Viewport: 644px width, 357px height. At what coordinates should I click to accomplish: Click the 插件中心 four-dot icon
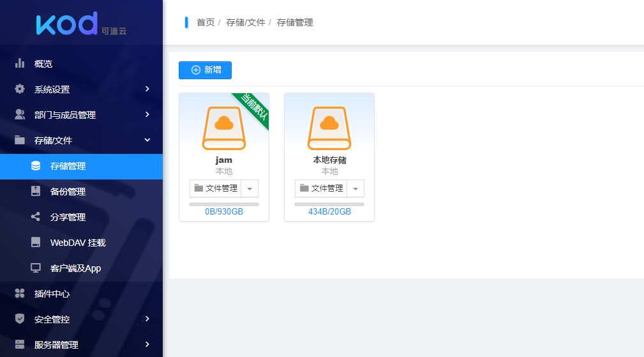pos(20,294)
